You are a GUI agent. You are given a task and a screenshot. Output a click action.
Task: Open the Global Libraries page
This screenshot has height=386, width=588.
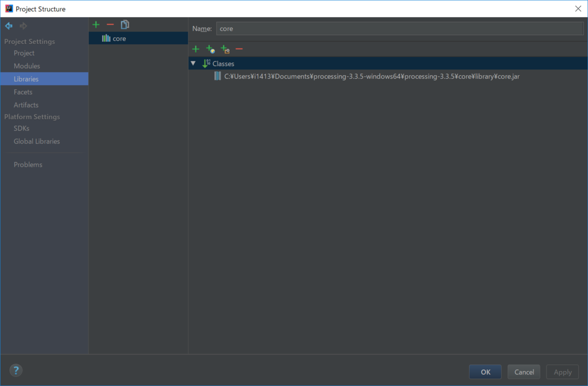[37, 141]
